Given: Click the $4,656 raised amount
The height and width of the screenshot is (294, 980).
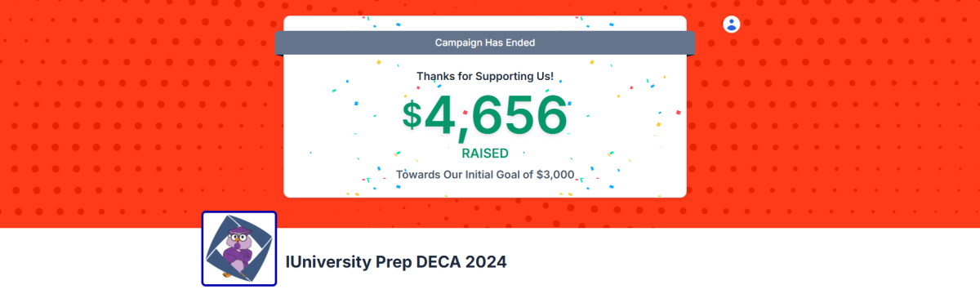Looking at the screenshot, I should [x=484, y=115].
